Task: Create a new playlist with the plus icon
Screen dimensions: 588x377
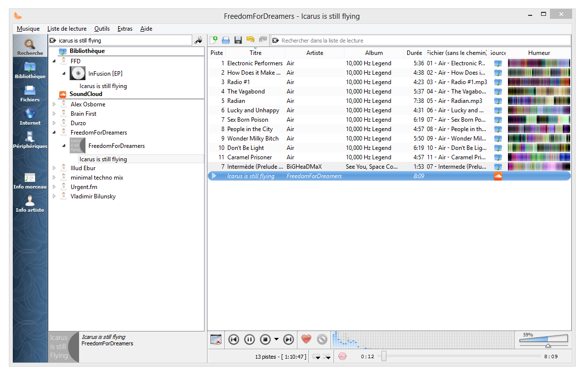Action: click(x=213, y=40)
